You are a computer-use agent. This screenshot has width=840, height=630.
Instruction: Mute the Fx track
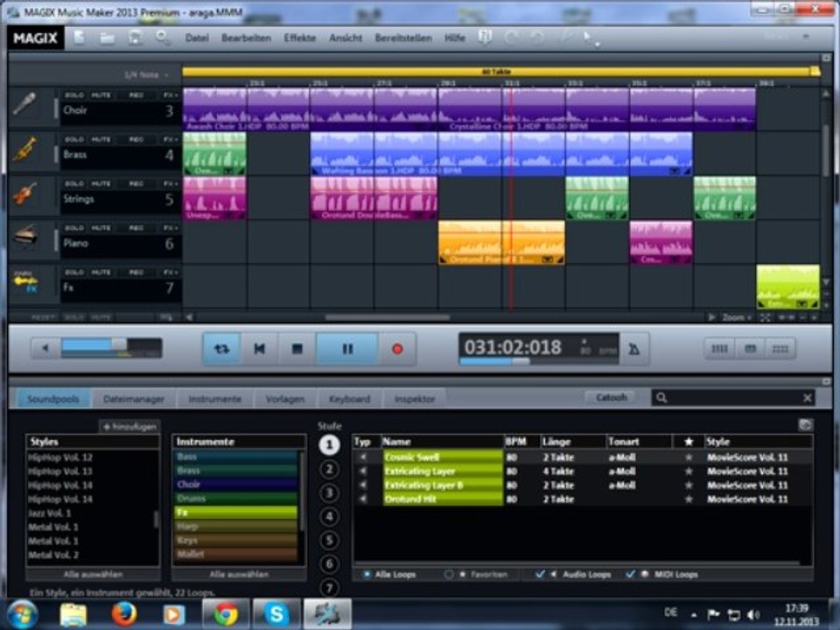pos(100,273)
